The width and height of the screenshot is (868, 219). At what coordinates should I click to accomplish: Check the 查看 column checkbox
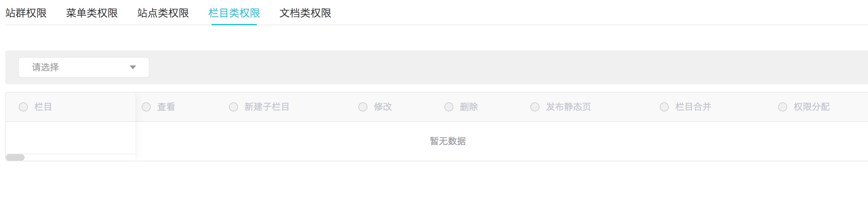(146, 107)
